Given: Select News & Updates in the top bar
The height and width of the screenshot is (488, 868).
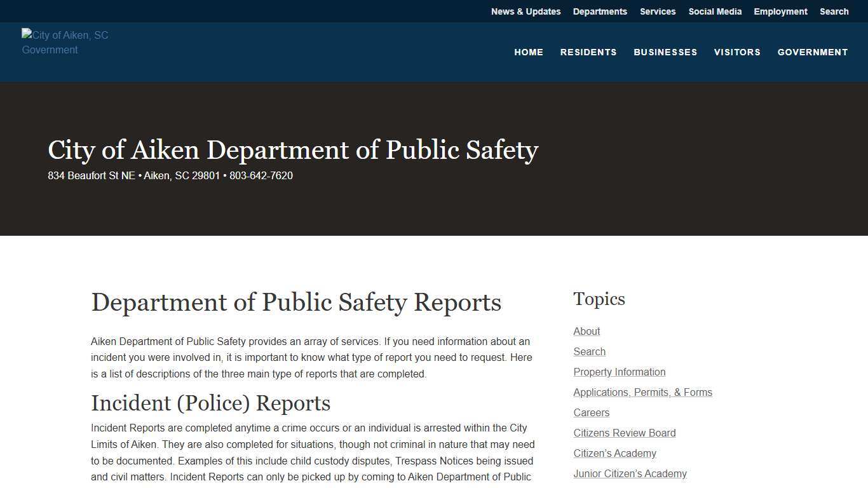Looking at the screenshot, I should tap(526, 11).
